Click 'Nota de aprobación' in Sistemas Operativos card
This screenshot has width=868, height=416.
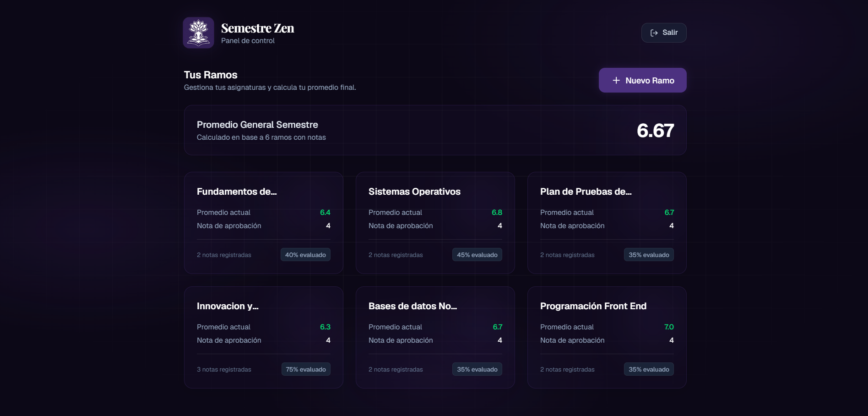click(x=401, y=226)
